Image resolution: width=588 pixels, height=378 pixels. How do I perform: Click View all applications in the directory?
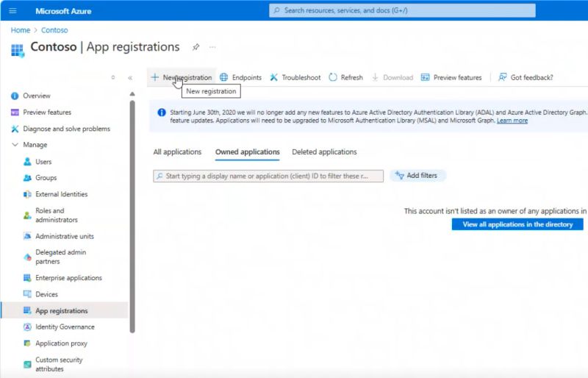coord(517,224)
